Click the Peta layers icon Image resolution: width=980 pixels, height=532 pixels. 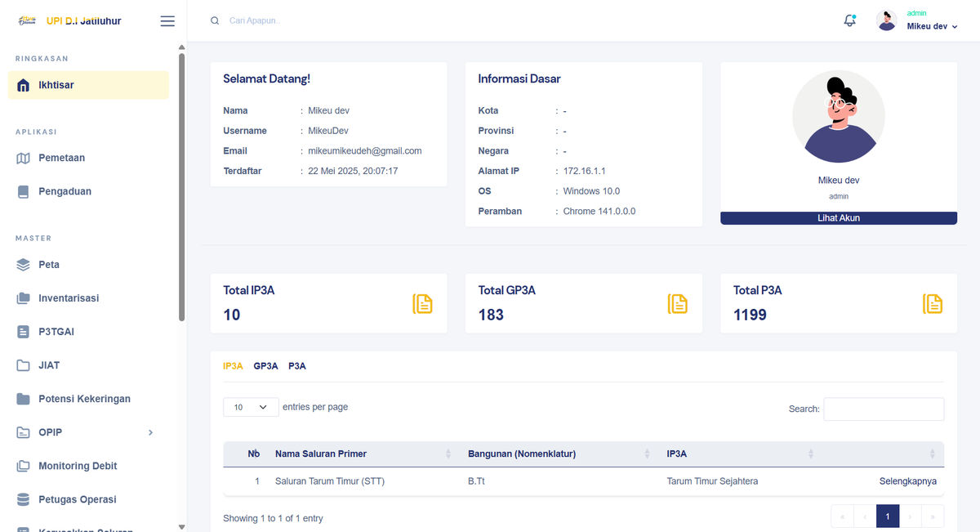point(23,265)
